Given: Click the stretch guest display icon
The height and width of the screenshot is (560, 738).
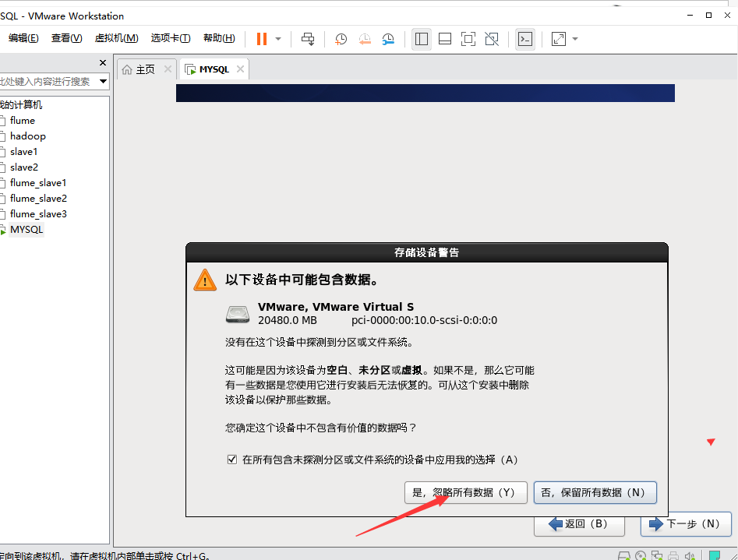Looking at the screenshot, I should [558, 39].
